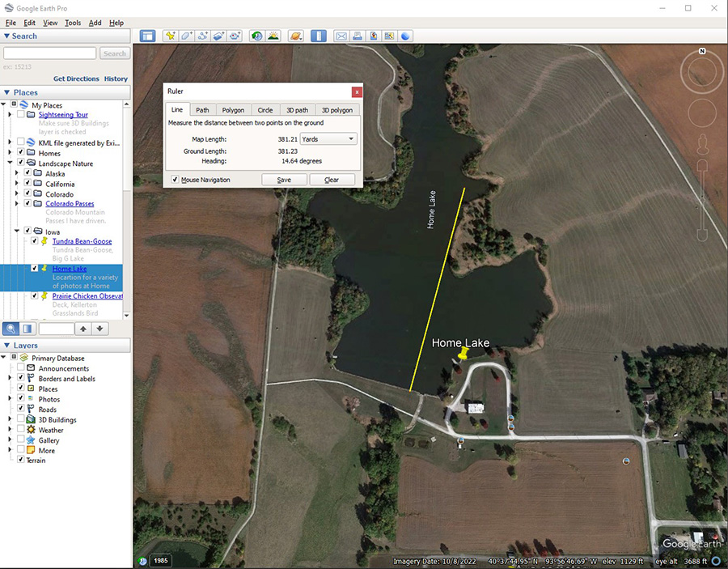Click Clear in the Ruler dialog
The image size is (728, 569).
click(x=332, y=180)
